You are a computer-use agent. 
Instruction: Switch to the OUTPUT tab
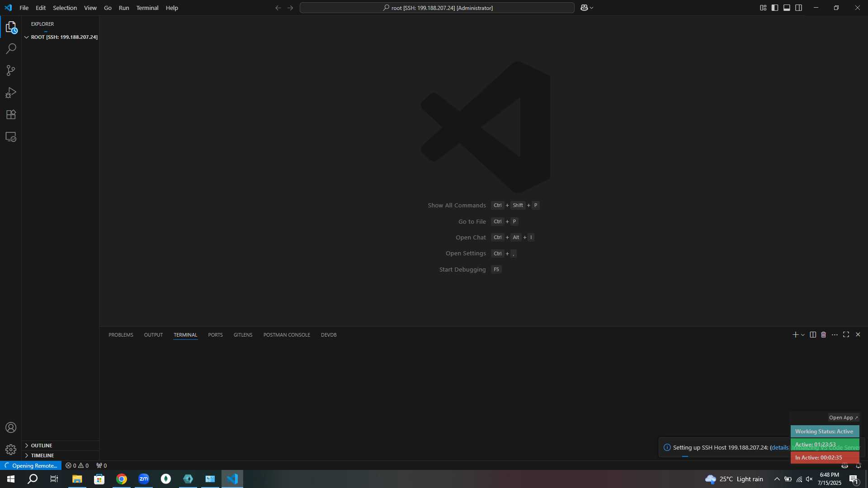pos(153,335)
